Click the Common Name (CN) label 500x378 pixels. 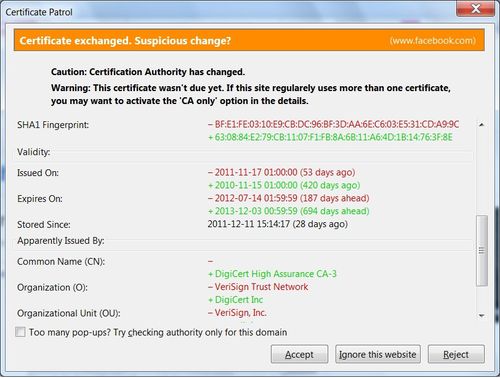[61, 261]
